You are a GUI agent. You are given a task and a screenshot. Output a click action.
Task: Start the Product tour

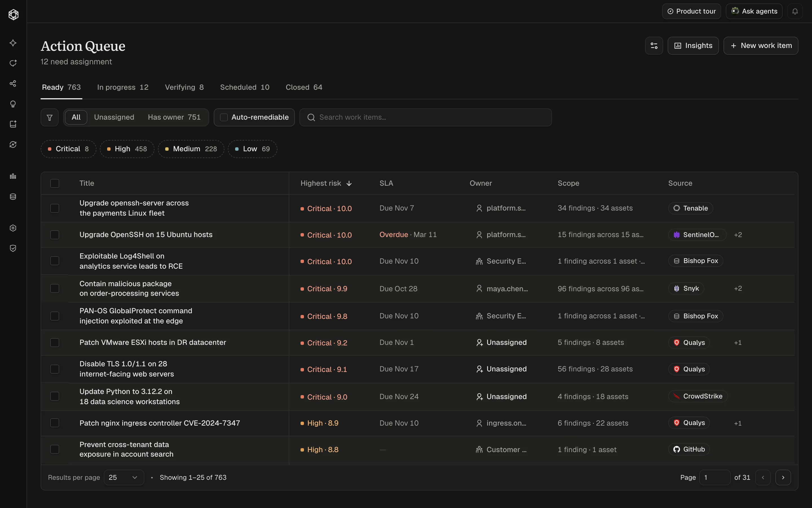pos(691,11)
